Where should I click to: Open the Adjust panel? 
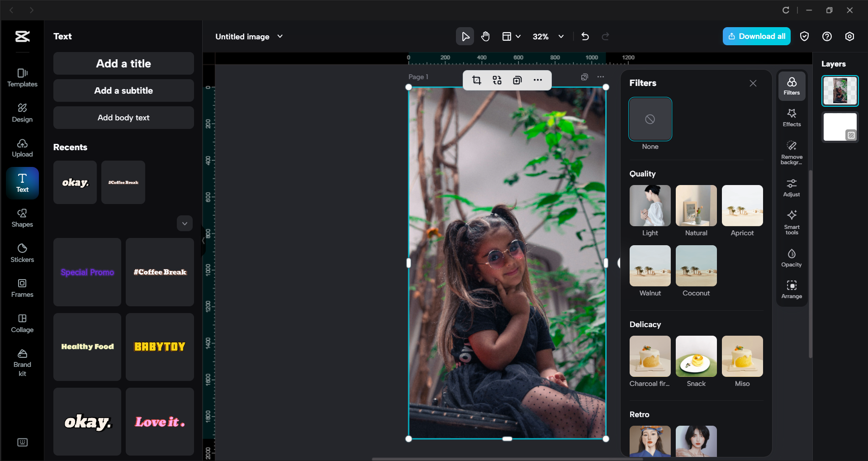point(791,187)
